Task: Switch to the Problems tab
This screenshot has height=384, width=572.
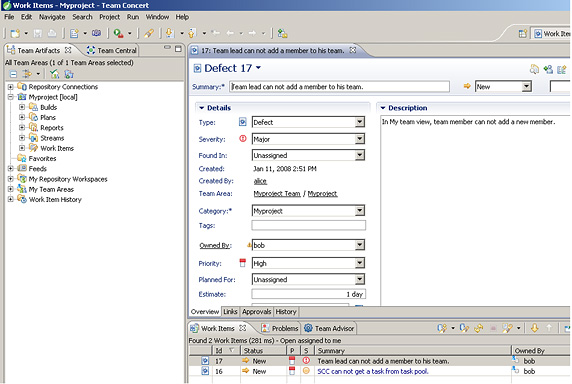Action: [280, 328]
